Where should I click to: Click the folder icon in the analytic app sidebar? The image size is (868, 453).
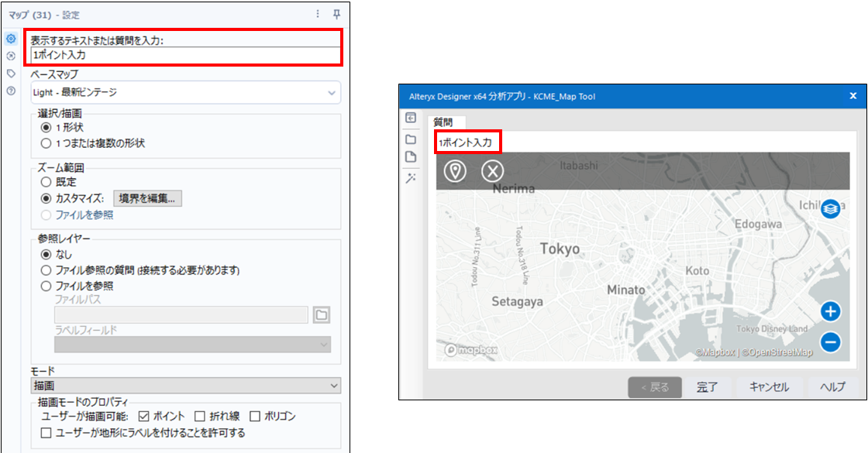click(411, 139)
